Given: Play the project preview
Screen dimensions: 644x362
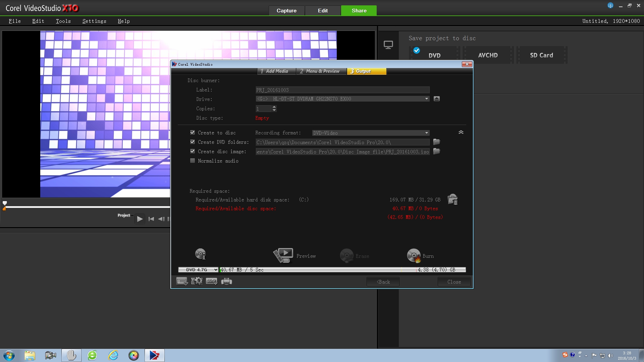Looking at the screenshot, I should (140, 219).
